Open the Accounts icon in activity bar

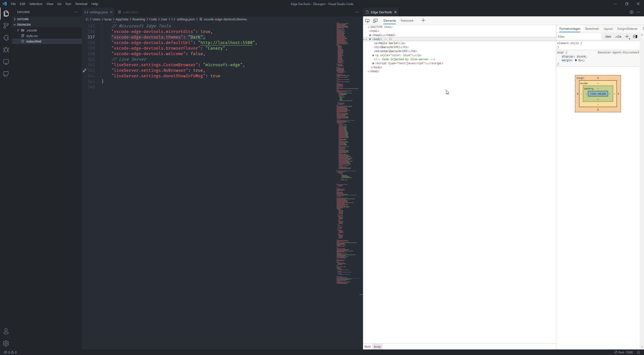point(6,331)
